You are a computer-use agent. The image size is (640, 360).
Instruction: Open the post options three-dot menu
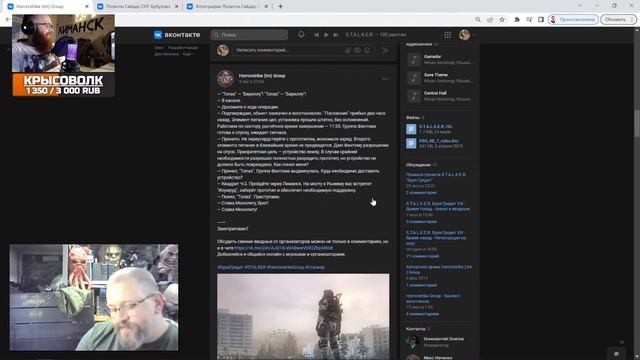coord(385,79)
